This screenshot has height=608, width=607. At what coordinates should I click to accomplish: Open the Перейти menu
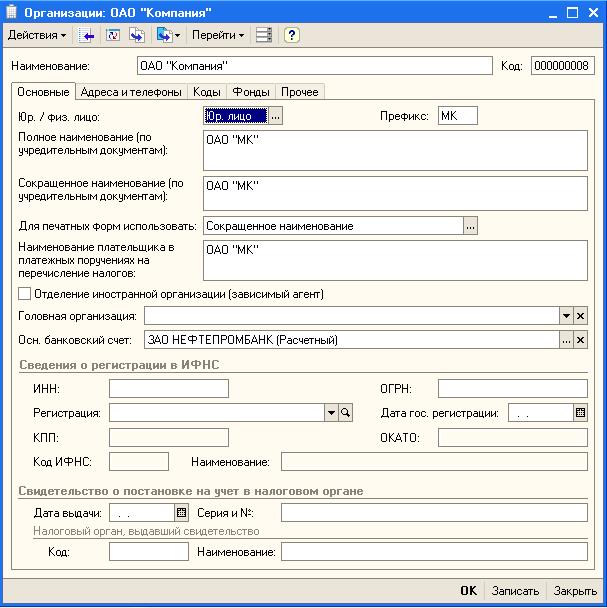(217, 35)
